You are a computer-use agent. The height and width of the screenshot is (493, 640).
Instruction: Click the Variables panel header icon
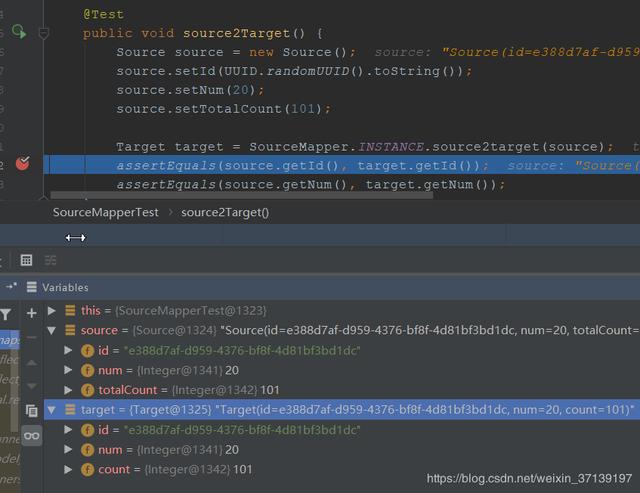(x=31, y=287)
